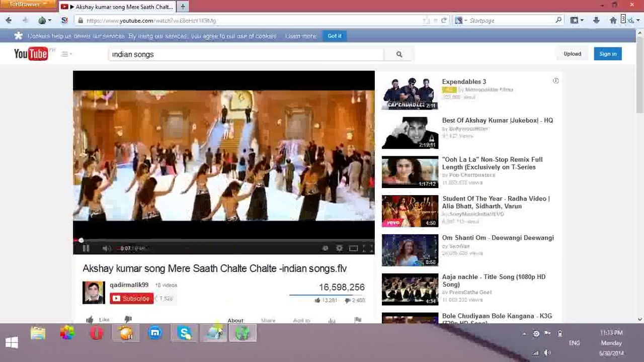The width and height of the screenshot is (644, 362).
Task: Open the Maxthon browser taskbar icon
Action: click(155, 333)
